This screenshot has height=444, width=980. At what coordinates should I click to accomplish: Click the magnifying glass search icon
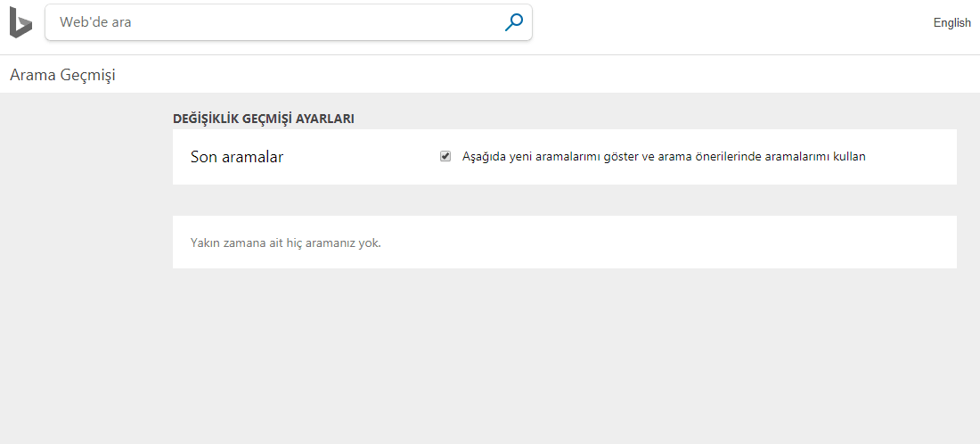point(514,22)
